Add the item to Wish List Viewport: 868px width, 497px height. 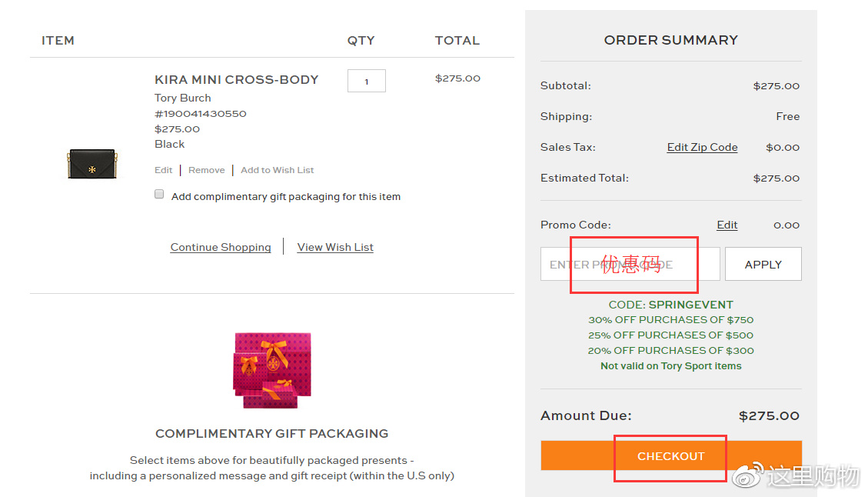point(277,170)
